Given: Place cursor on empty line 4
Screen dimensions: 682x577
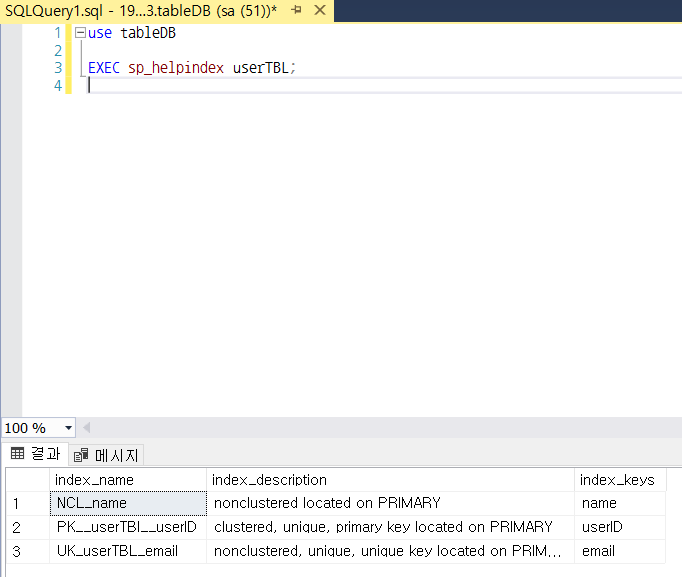Looking at the screenshot, I should coord(383,85).
